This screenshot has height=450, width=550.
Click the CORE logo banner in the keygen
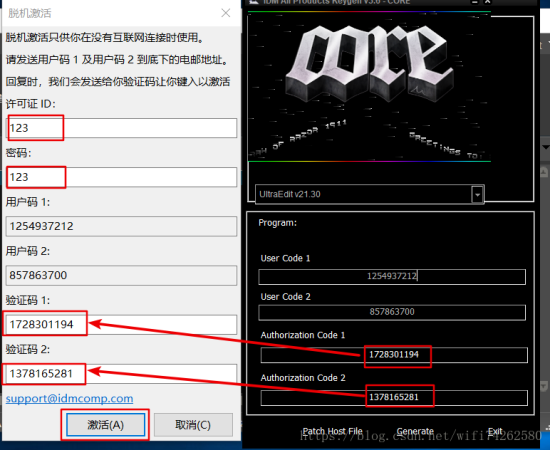(x=369, y=86)
